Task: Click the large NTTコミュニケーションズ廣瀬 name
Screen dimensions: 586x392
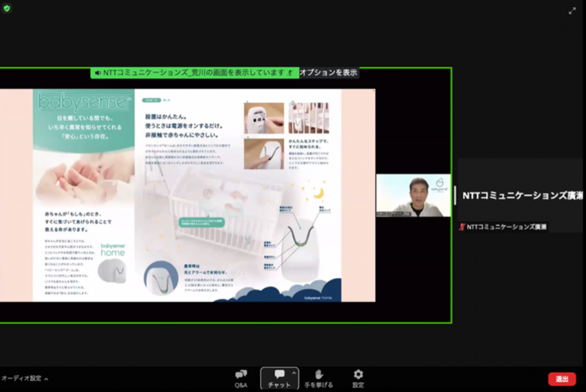Action: [x=522, y=195]
